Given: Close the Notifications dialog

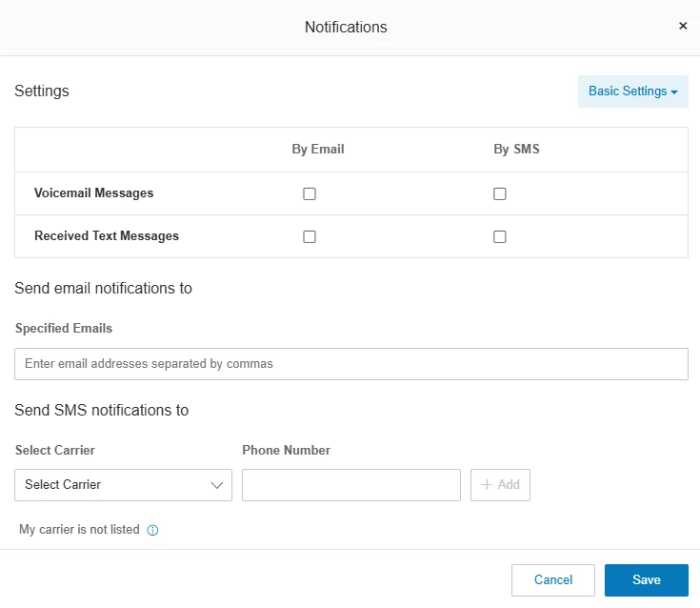Looking at the screenshot, I should pos(683,27).
